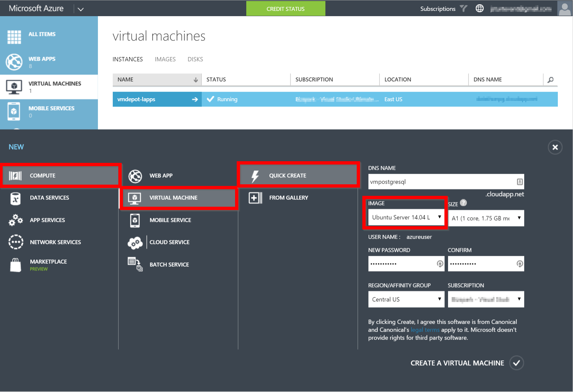Screen dimensions: 573x392
Task: Open the Web Apps globe icon
Action: tap(14, 62)
